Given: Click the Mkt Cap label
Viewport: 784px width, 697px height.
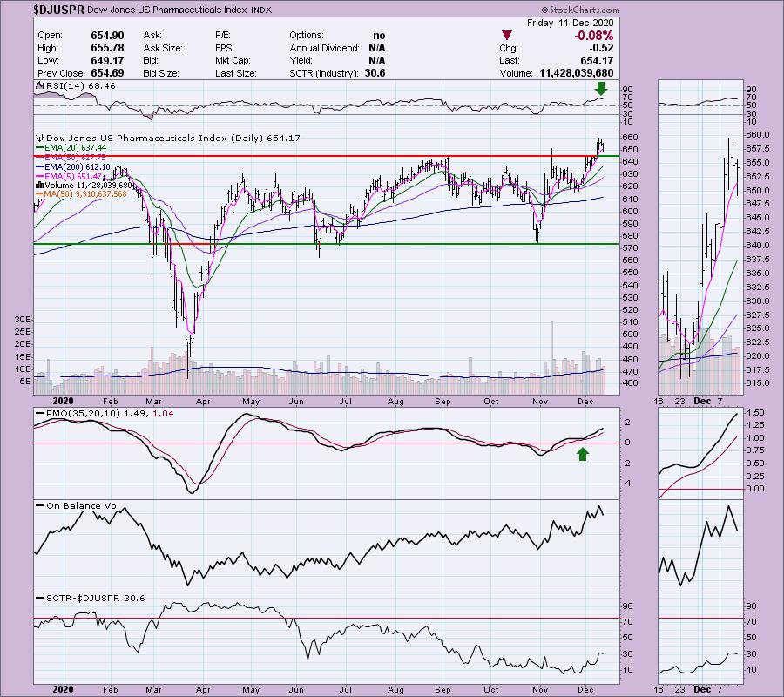Looking at the screenshot, I should tap(233, 60).
